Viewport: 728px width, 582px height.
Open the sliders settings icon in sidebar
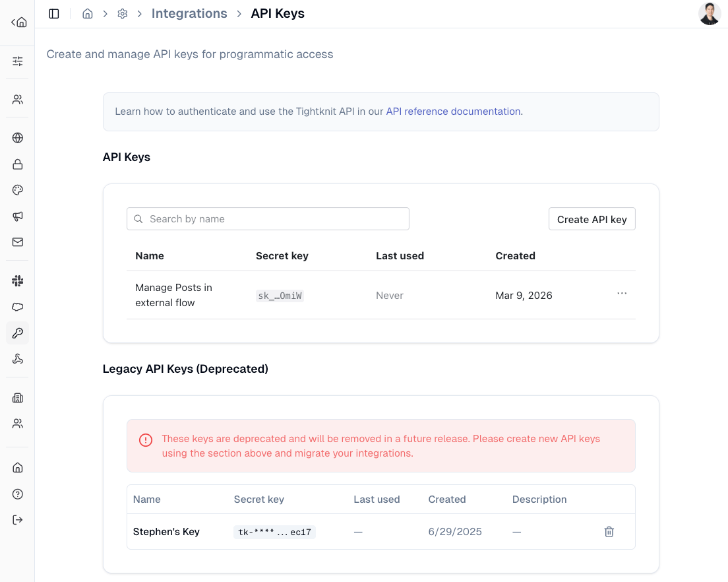(18, 61)
